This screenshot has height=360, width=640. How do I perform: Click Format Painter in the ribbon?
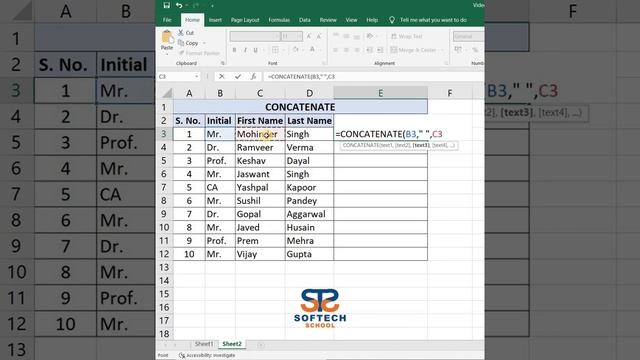[x=200, y=53]
